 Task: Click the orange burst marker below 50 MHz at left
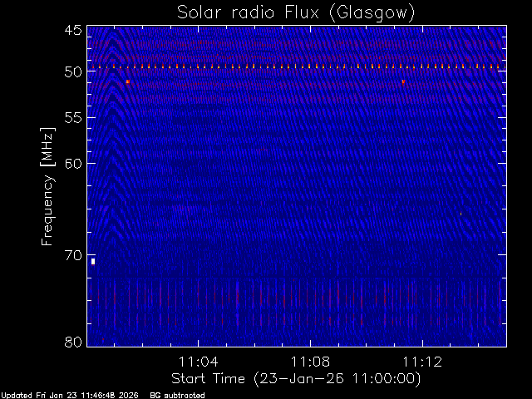coord(128,81)
